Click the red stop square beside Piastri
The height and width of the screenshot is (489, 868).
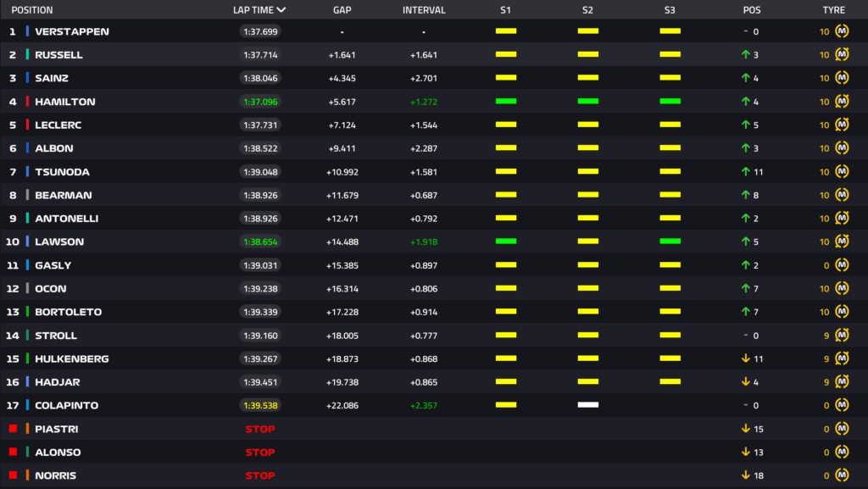[x=13, y=429]
